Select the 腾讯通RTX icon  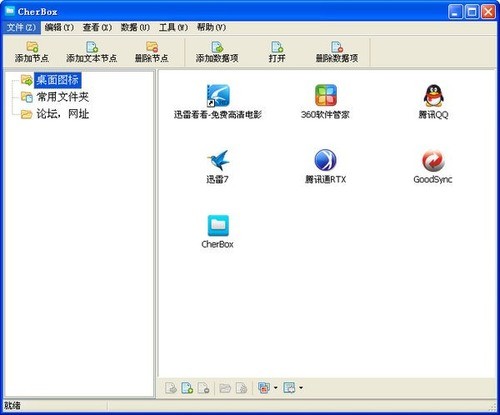325,160
